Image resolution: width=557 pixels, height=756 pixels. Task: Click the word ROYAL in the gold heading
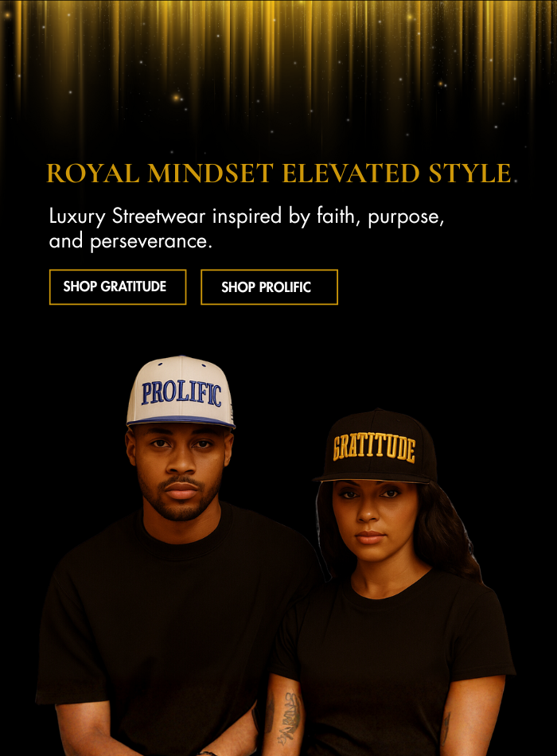pos(92,173)
